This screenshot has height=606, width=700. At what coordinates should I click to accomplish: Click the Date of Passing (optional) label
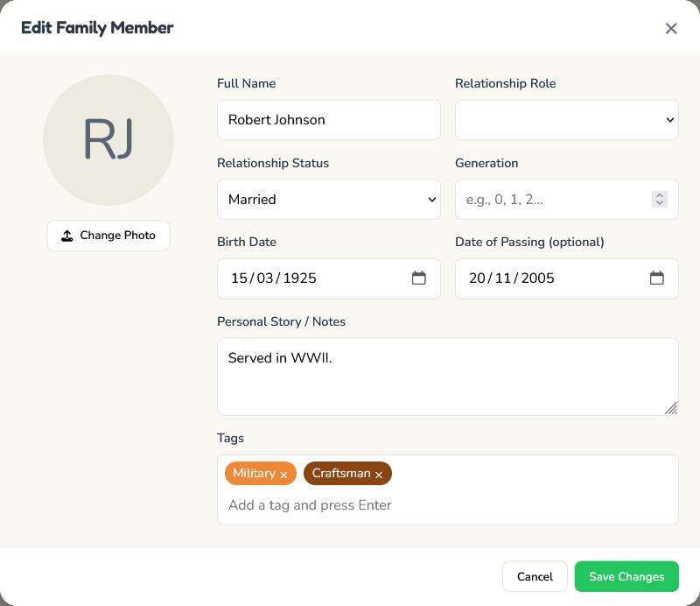(529, 242)
